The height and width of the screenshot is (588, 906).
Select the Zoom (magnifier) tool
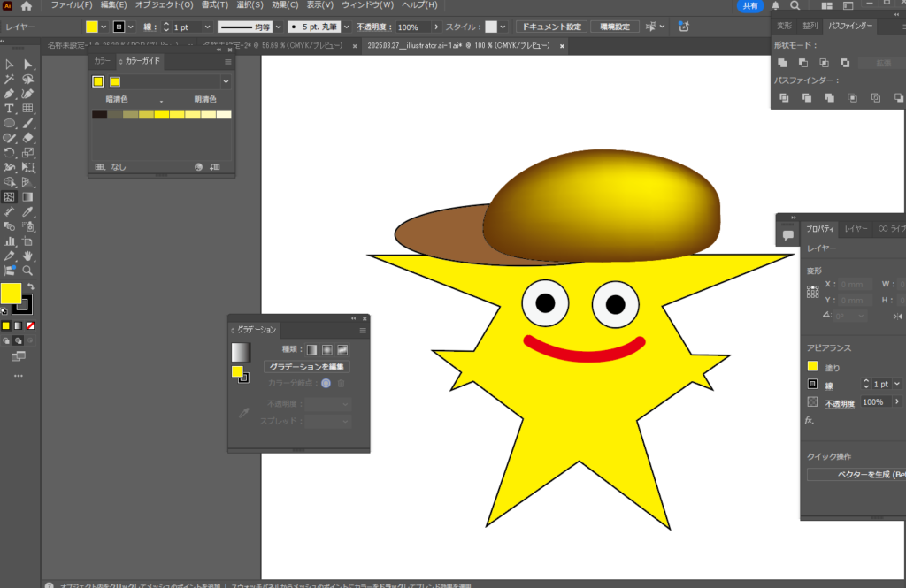coord(28,270)
